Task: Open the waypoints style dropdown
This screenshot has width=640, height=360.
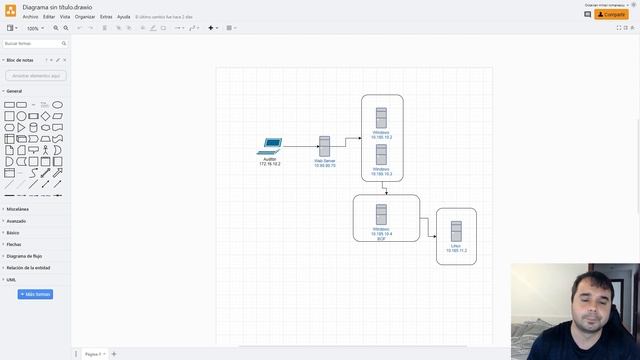Action: click(x=194, y=28)
